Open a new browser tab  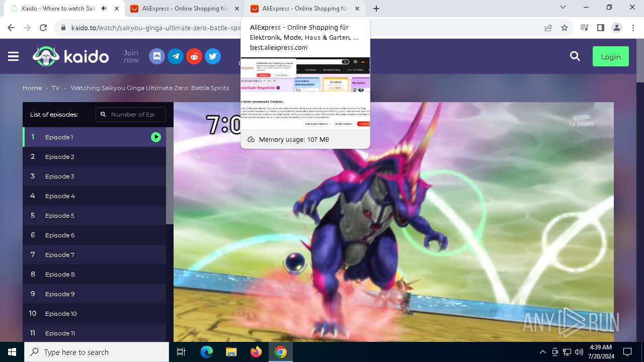(x=376, y=9)
